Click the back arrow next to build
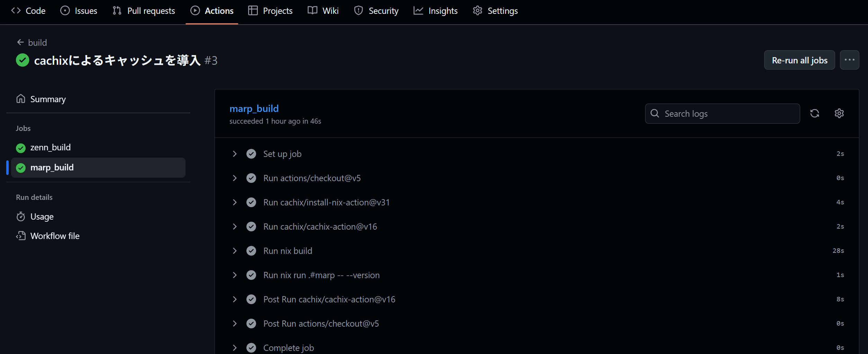The image size is (868, 354). click(20, 42)
